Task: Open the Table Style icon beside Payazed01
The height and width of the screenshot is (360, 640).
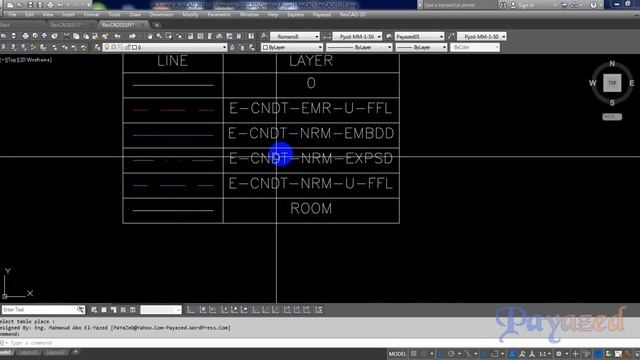Action: (x=389, y=36)
